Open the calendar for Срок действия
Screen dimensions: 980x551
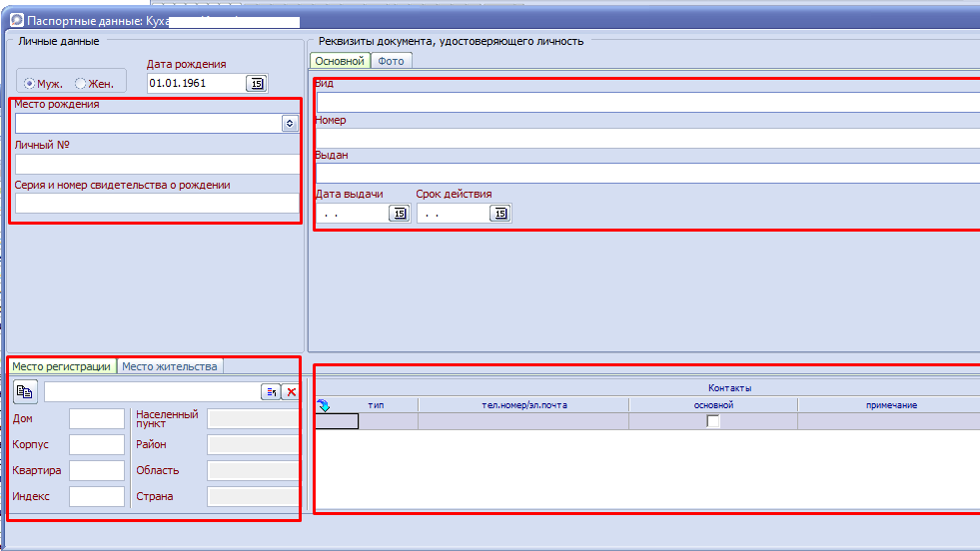pyautogui.click(x=499, y=214)
